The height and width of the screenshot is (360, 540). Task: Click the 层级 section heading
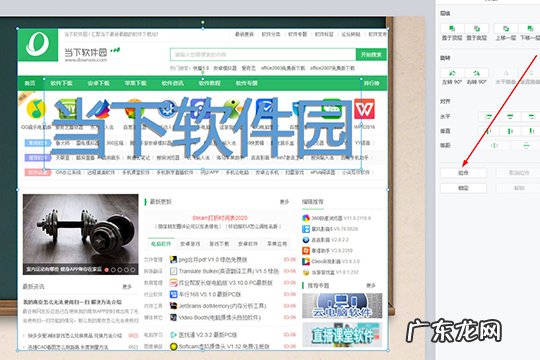(x=445, y=13)
